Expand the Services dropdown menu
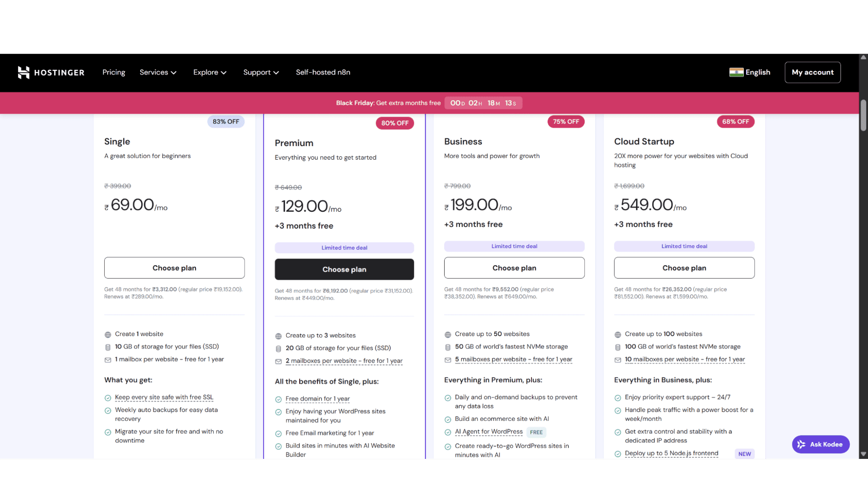 click(158, 72)
